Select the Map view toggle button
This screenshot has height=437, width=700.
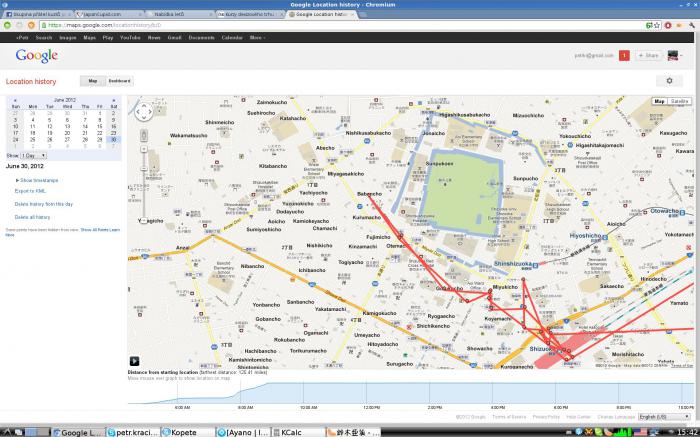93,81
